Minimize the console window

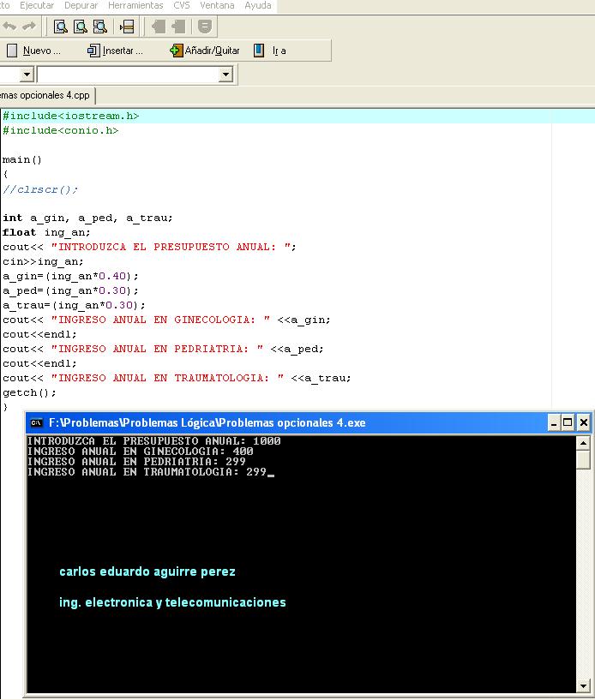click(554, 422)
